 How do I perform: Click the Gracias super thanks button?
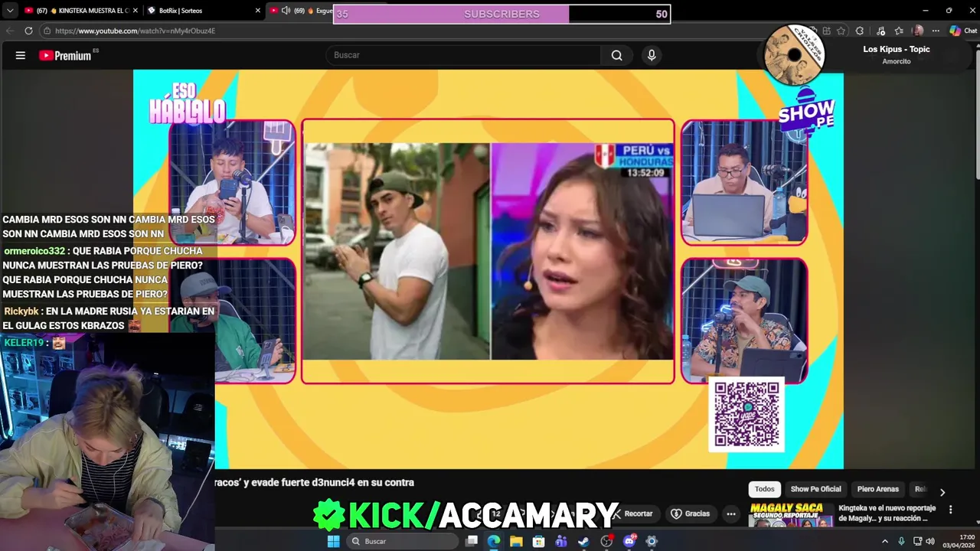pos(690,514)
